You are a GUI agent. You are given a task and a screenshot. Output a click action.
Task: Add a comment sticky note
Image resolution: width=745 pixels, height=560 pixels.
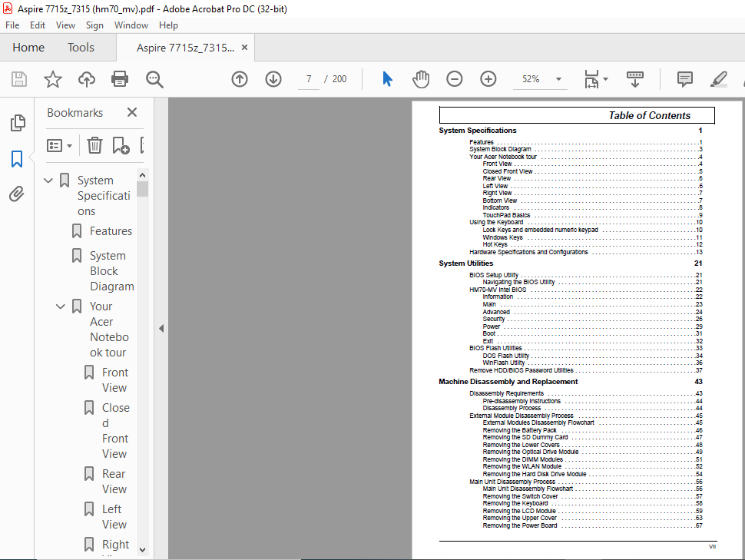click(684, 79)
